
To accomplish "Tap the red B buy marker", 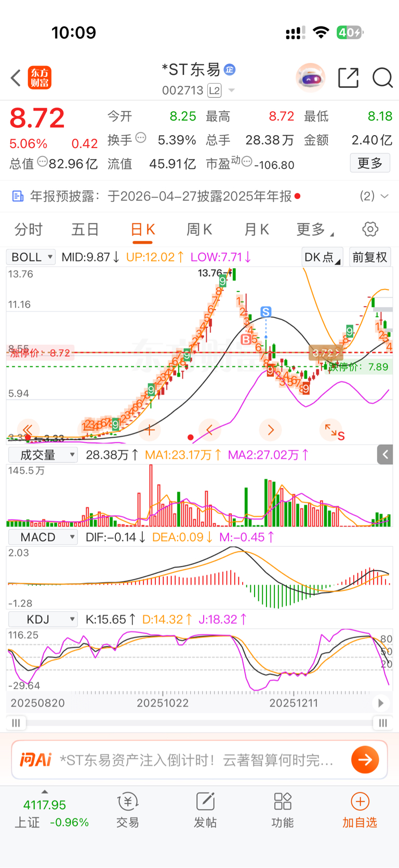I will coord(246,339).
